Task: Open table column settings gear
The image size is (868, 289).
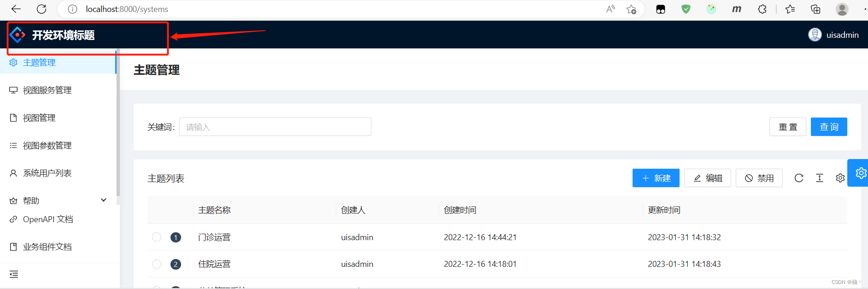Action: [840, 178]
